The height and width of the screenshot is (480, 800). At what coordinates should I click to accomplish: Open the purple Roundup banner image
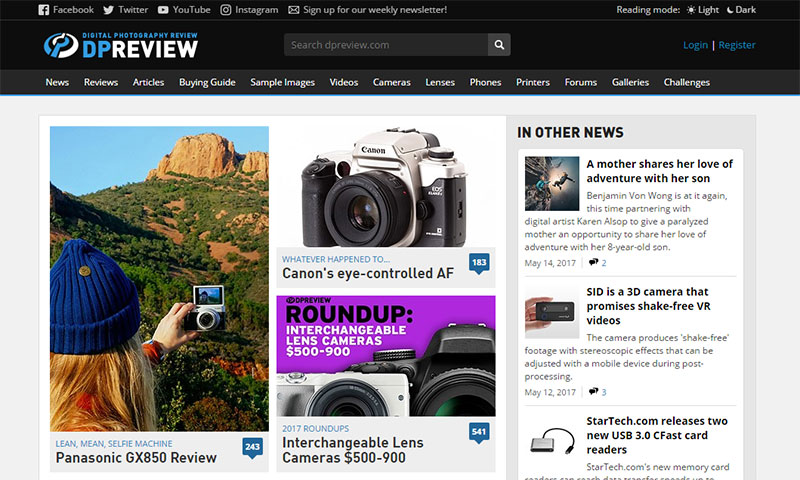386,356
